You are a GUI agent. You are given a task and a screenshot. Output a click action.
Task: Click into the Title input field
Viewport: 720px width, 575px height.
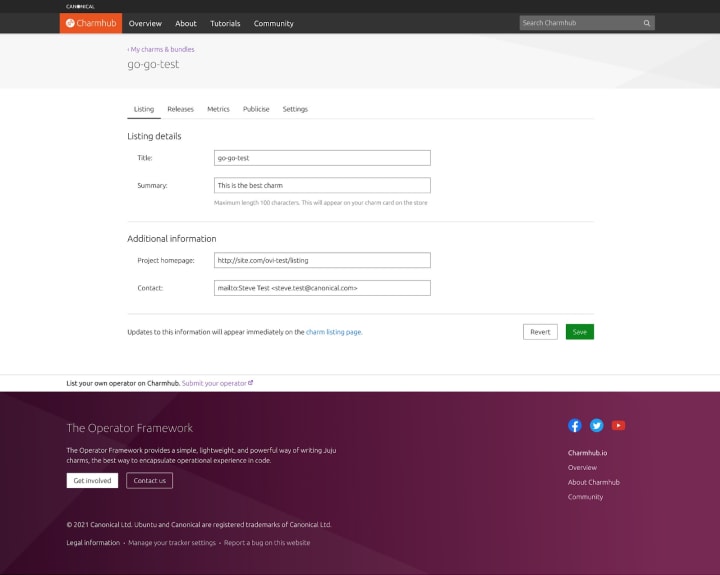coord(322,158)
